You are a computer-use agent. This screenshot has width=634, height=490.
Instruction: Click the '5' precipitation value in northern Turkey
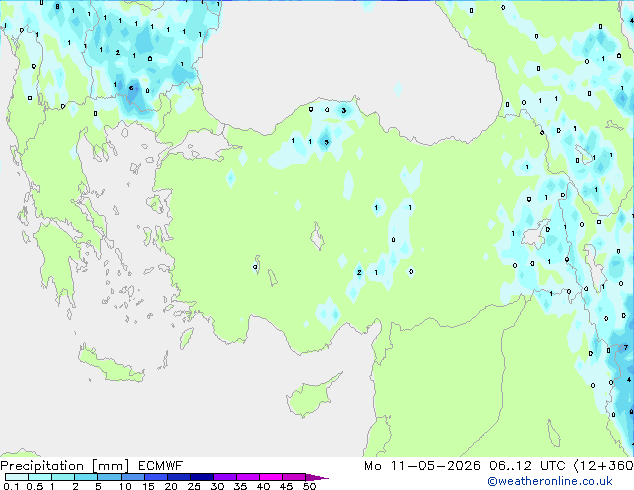coord(327,142)
